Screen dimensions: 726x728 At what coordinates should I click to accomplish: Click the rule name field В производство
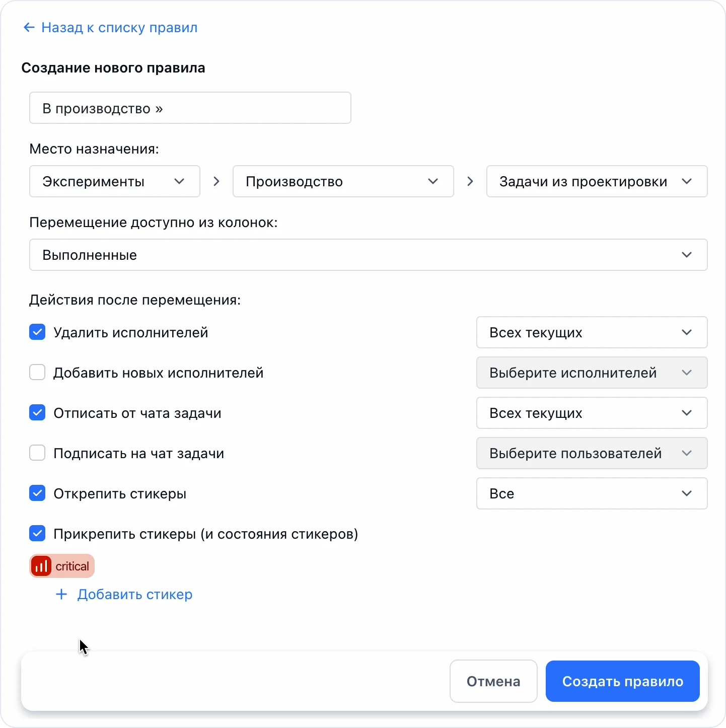[x=190, y=108]
